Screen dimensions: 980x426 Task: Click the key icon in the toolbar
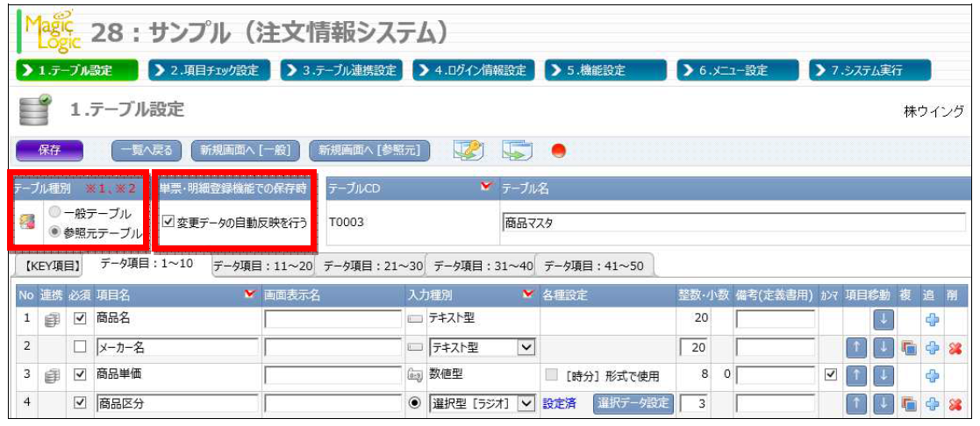tap(467, 150)
